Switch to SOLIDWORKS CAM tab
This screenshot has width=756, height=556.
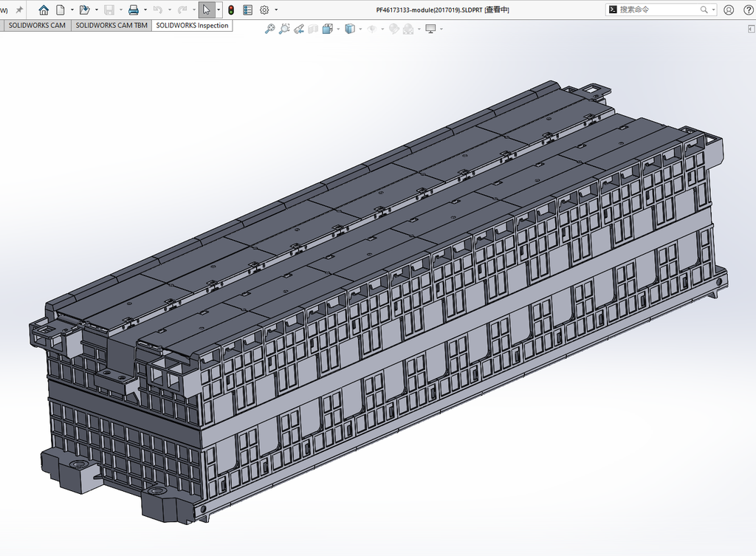(x=37, y=26)
